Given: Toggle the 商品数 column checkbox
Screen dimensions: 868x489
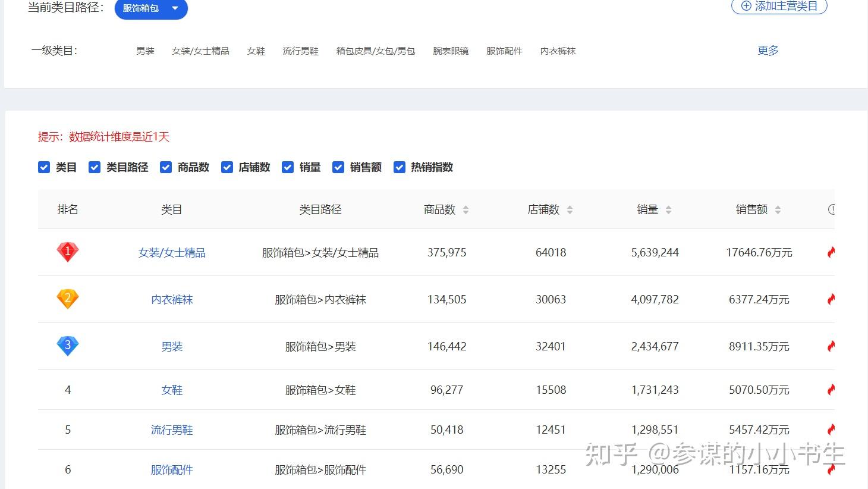Looking at the screenshot, I should tap(166, 167).
